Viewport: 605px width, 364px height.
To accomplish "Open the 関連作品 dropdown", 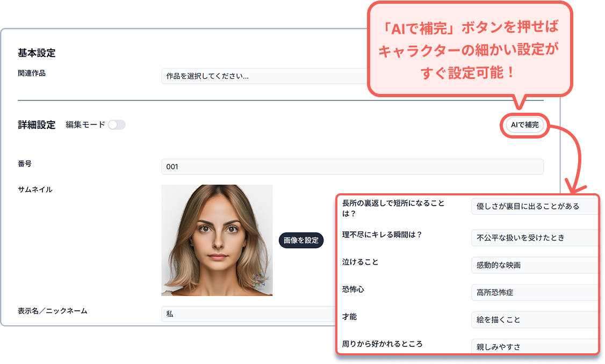I will [263, 76].
